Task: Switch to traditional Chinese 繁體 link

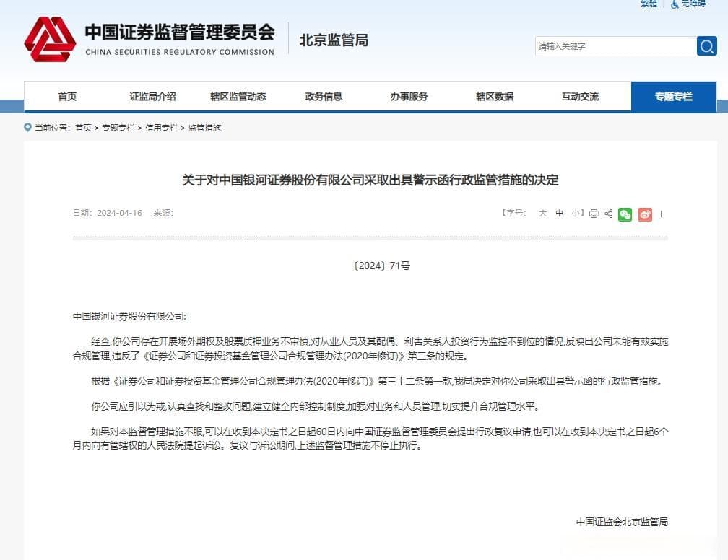Action: (x=649, y=4)
